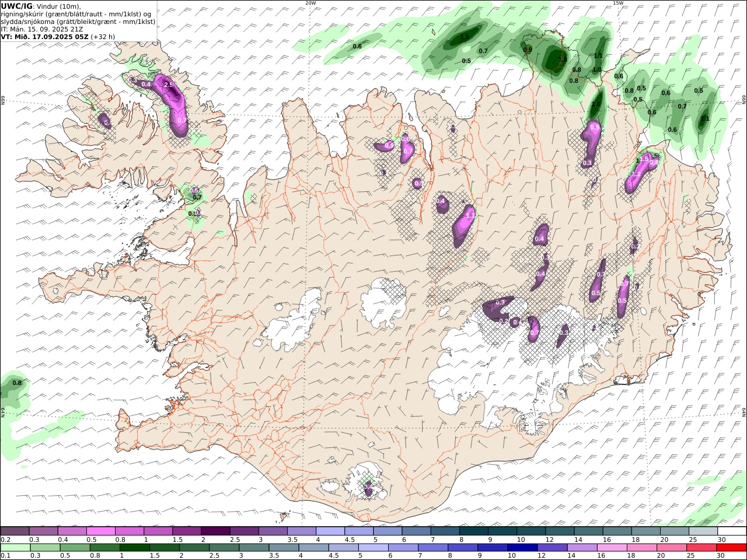
Task: Choose the gray-green 2.5 swatch in lower legend
Action: pos(225,548)
